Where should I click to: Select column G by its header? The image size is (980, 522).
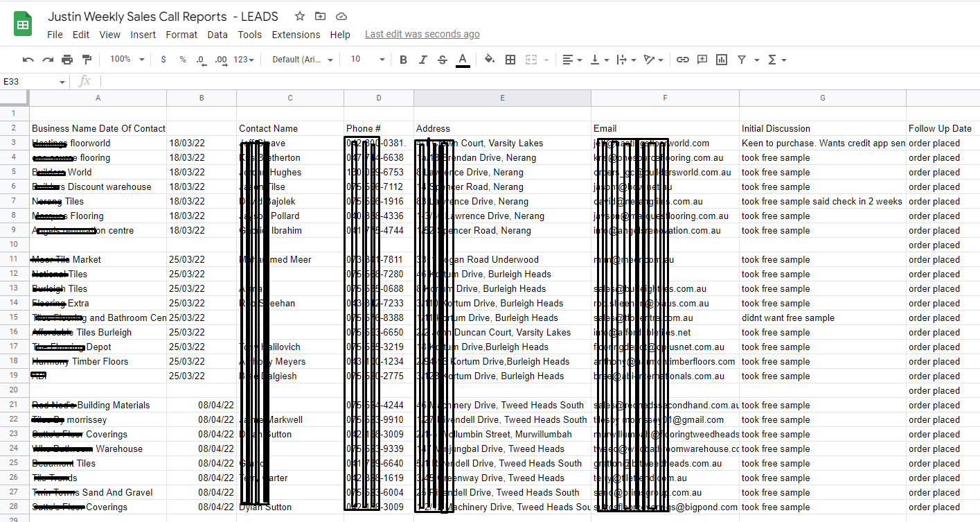pos(823,98)
